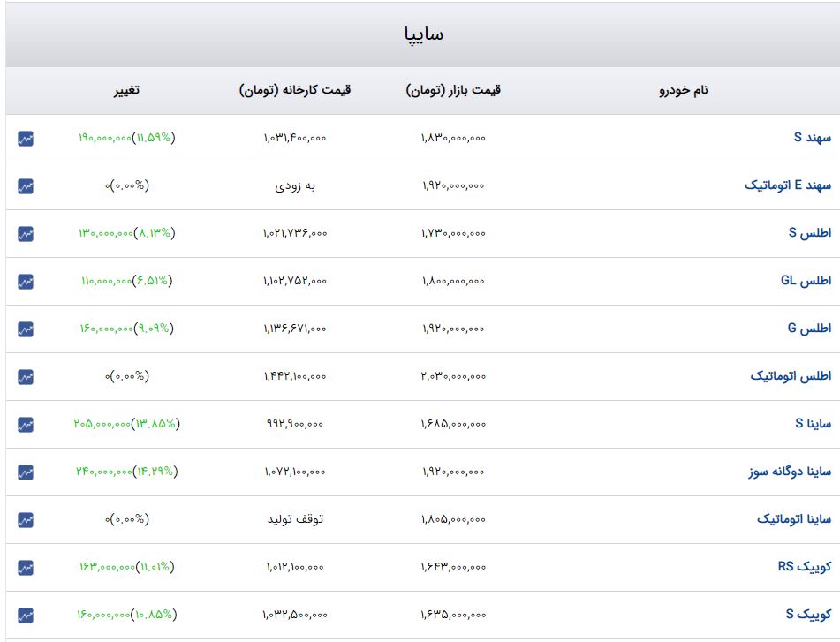Screen dimensions: 840x642
Task: Open the ساینا S car link
Action: tap(813, 424)
